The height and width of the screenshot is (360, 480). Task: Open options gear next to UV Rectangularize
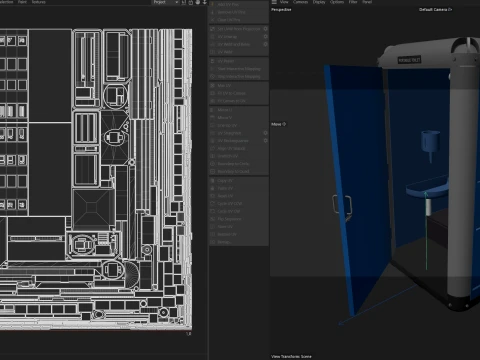pos(266,141)
